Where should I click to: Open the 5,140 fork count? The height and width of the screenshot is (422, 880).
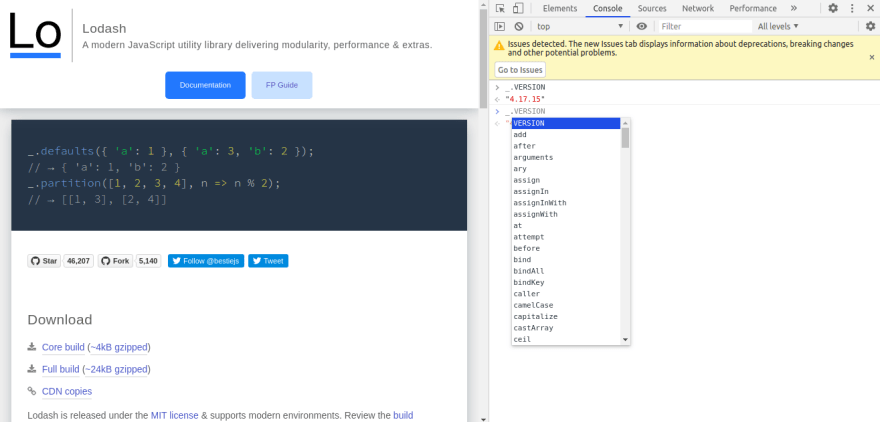point(148,261)
